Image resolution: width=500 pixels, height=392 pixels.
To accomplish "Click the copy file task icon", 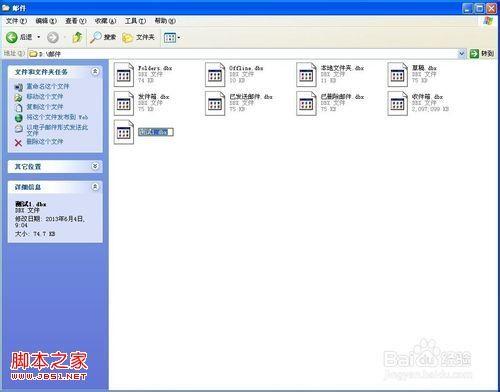I will tap(19, 108).
